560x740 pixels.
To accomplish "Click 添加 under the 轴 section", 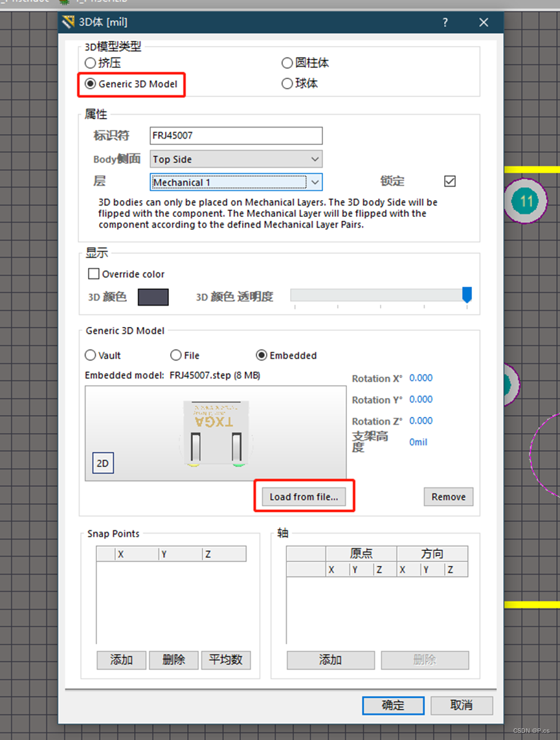I will [x=331, y=660].
